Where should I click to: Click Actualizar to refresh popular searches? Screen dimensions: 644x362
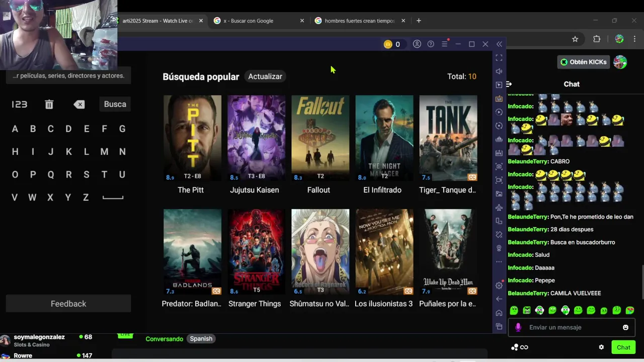click(x=265, y=76)
